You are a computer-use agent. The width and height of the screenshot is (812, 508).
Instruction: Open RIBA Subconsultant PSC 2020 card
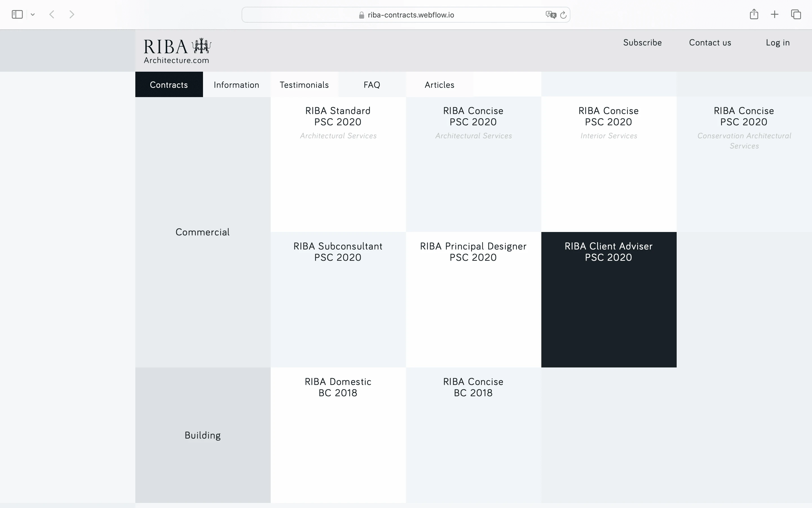[338, 300]
